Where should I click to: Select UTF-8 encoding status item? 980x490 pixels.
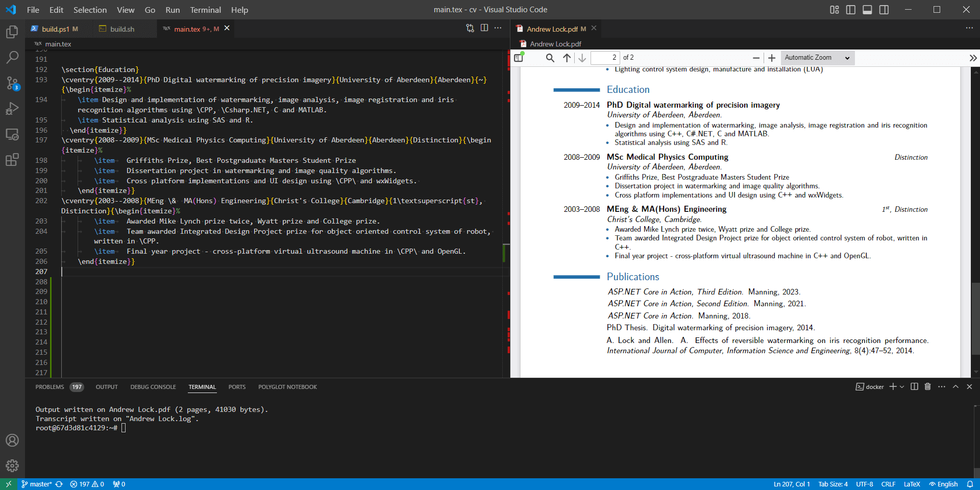pyautogui.click(x=865, y=484)
